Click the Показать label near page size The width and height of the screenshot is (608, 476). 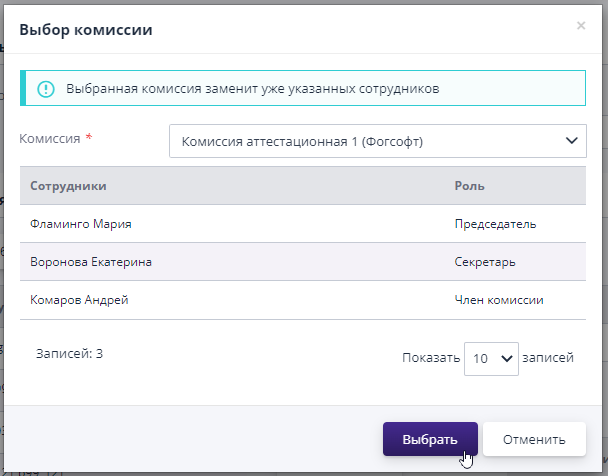(431, 357)
